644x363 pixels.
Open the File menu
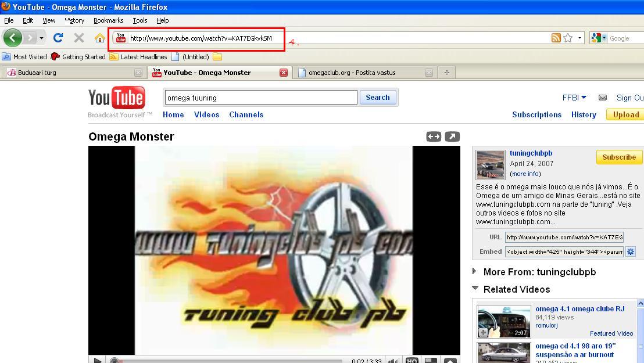tap(9, 20)
